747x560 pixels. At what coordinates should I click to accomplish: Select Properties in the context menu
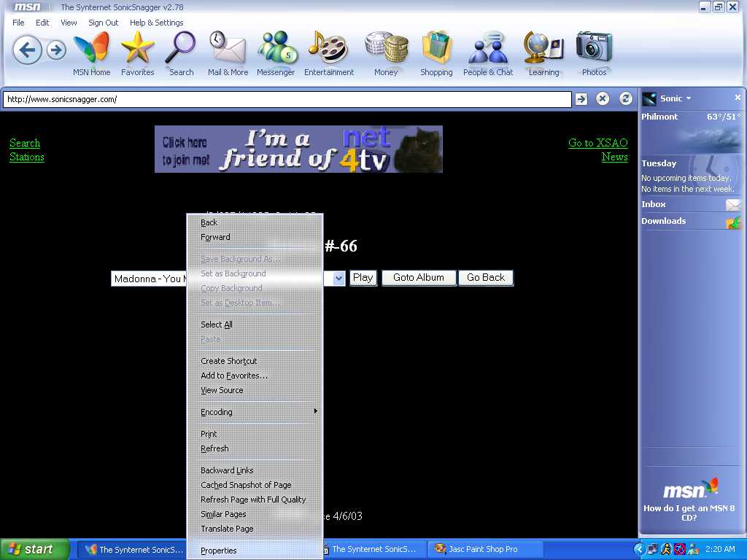pos(219,551)
